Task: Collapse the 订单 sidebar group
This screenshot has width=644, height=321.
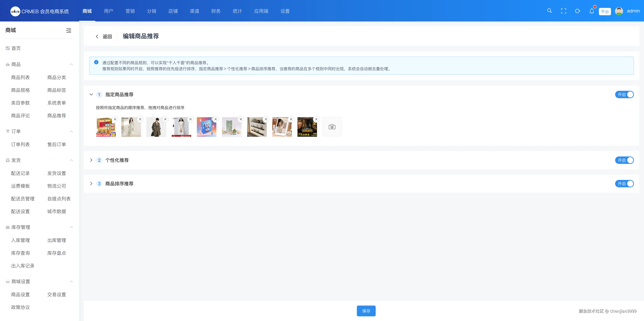Action: [x=71, y=131]
